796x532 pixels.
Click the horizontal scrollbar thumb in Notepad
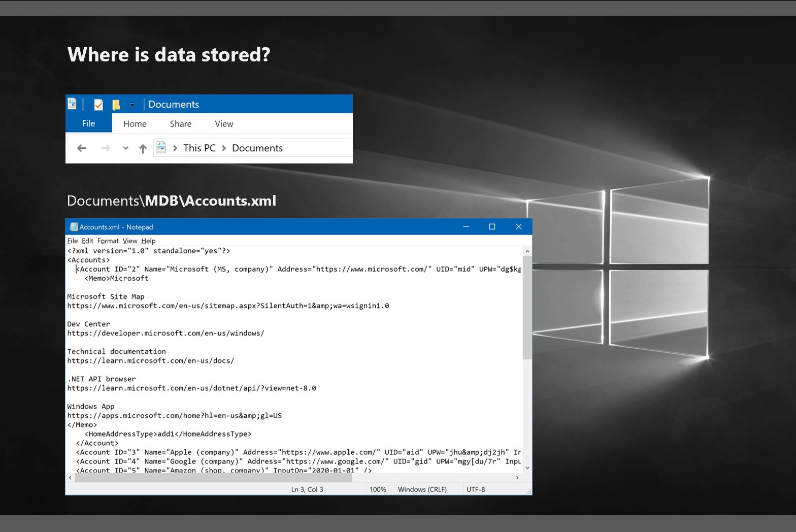click(x=214, y=478)
